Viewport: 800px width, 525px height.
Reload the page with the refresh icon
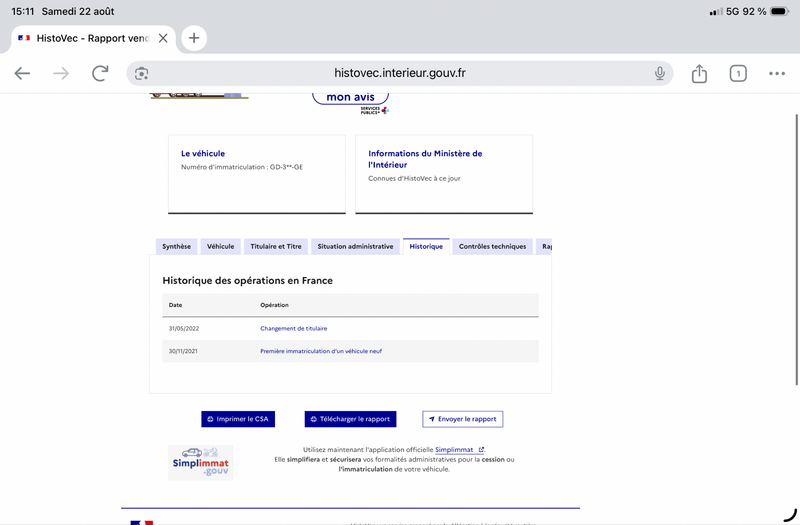[x=101, y=73]
